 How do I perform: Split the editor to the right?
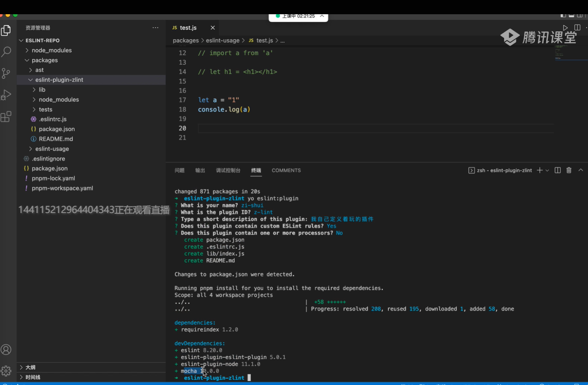[x=577, y=28]
